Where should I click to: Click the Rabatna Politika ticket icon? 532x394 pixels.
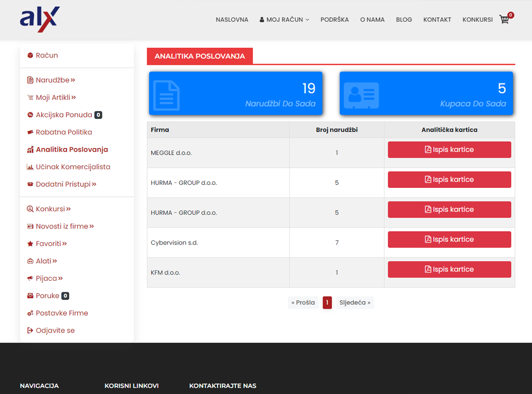coord(30,132)
